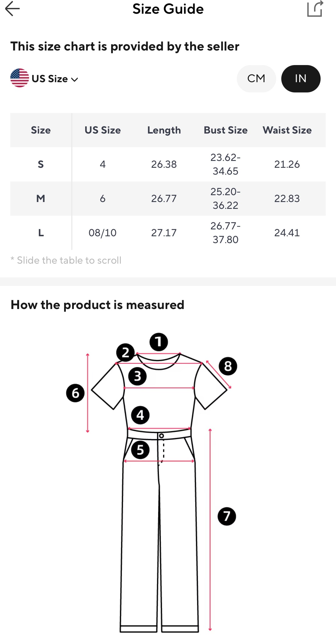Tap measurement marker number 1
The height and width of the screenshot is (644, 336).
159,342
